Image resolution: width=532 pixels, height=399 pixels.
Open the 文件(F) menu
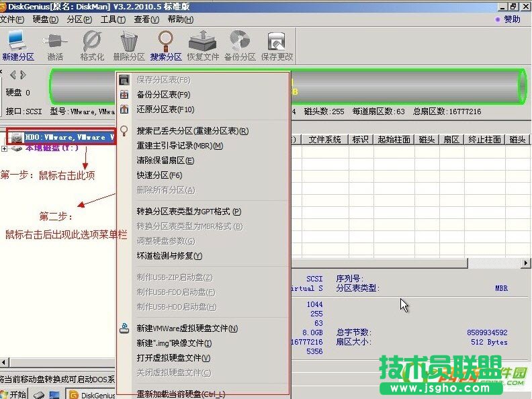(12, 19)
